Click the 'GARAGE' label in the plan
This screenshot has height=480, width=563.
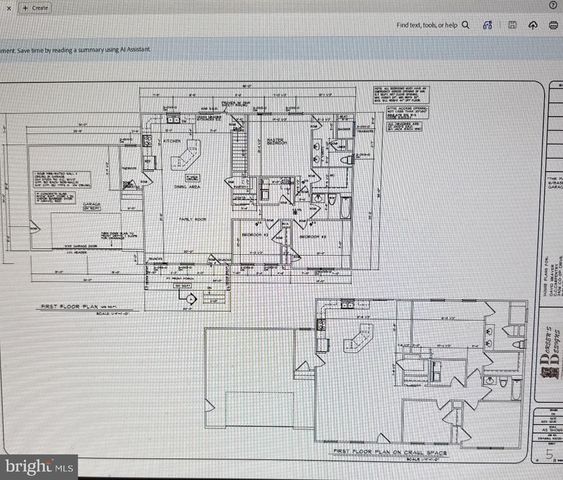click(x=92, y=204)
